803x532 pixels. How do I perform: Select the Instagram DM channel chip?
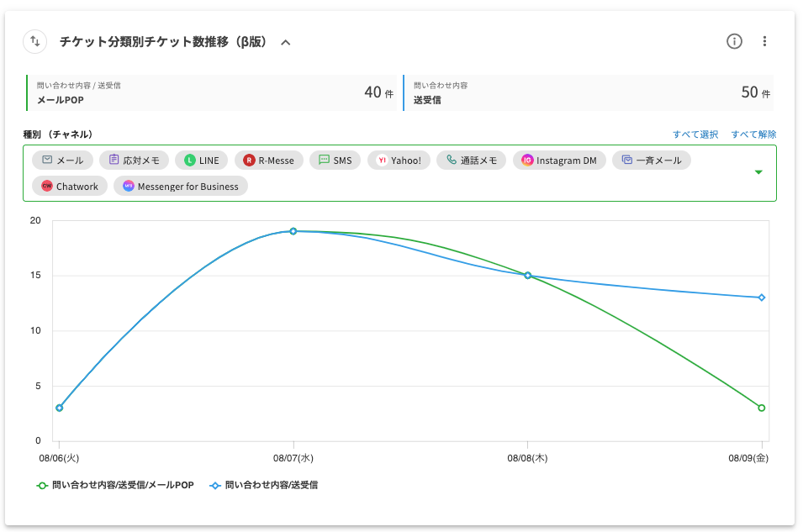point(559,161)
